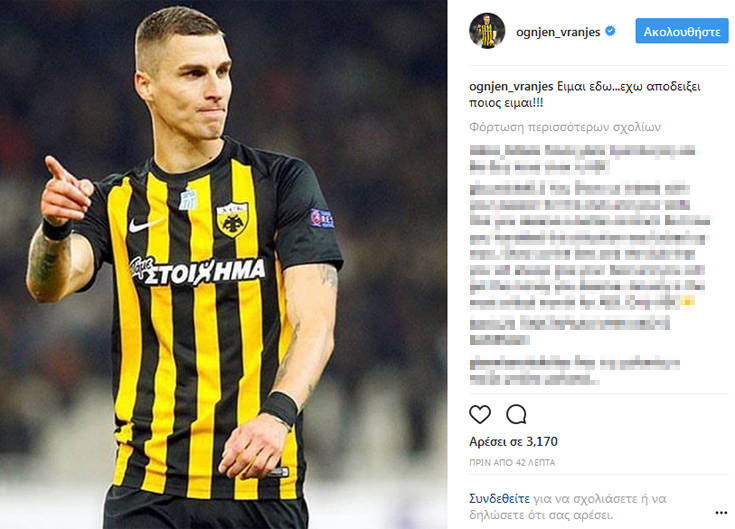Click the long blurred comment block
The height and width of the screenshot is (529, 735).
[590, 246]
